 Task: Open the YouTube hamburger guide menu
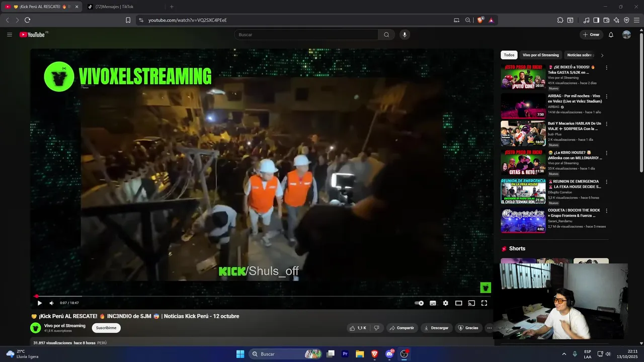pos(10,35)
